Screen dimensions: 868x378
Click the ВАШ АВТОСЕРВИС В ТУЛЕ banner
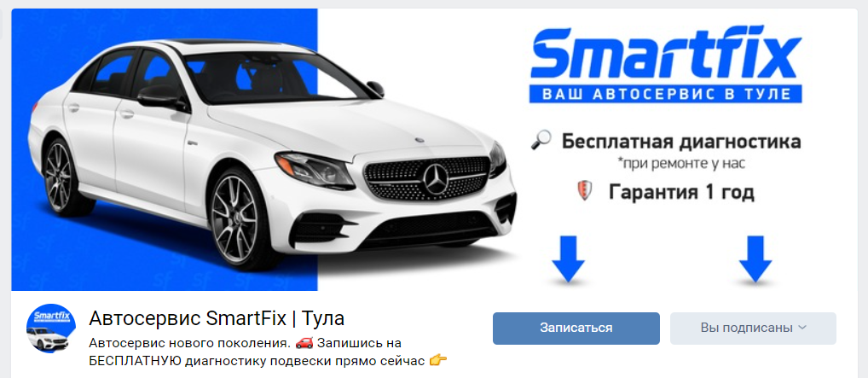click(x=666, y=94)
